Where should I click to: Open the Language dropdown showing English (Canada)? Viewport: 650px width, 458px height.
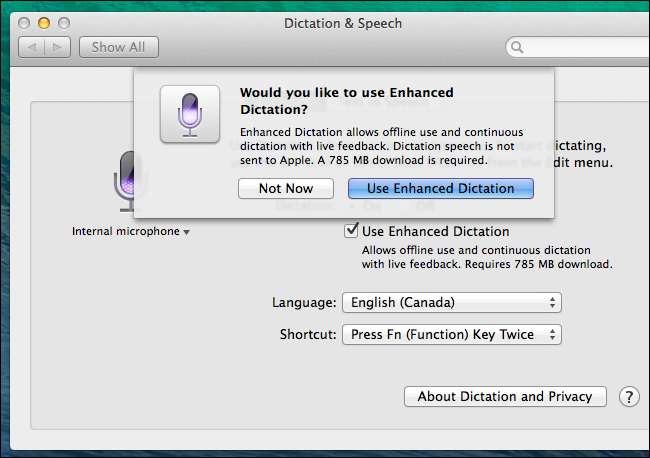click(x=452, y=303)
